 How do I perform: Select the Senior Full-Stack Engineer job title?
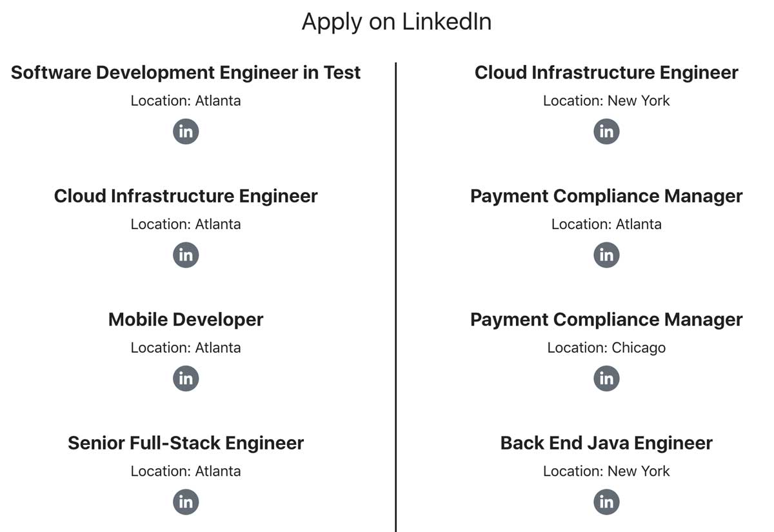pos(186,443)
